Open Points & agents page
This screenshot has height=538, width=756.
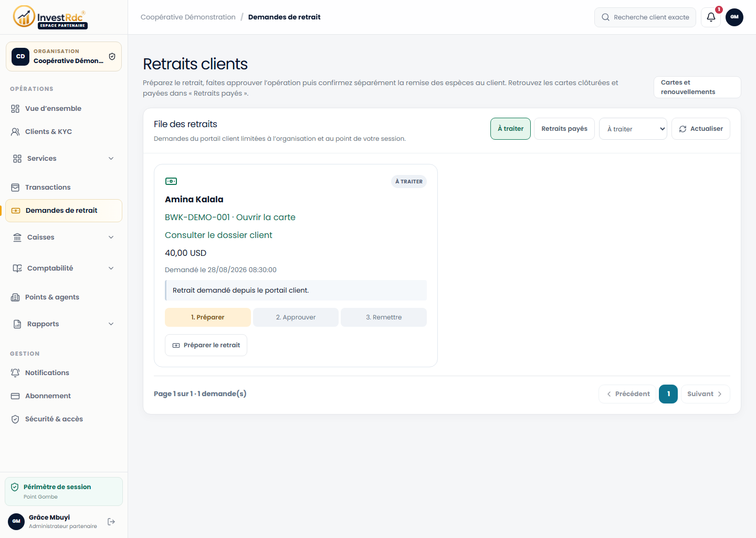[64, 297]
